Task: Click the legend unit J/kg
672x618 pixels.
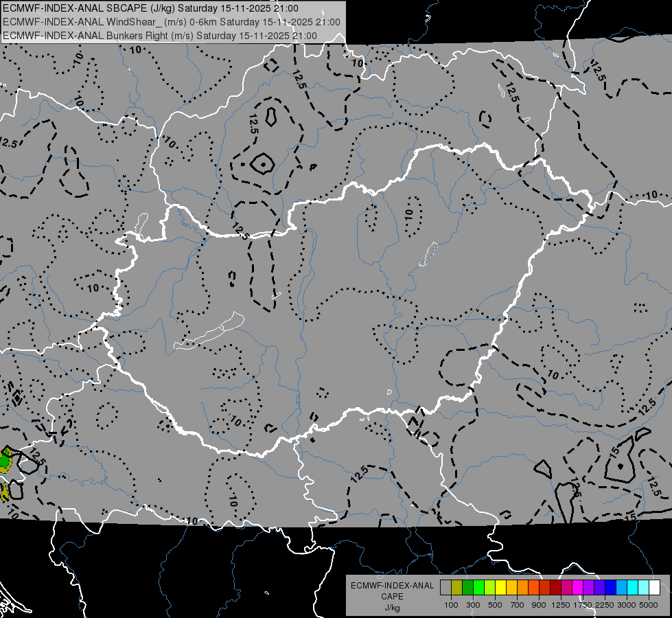Action: pos(392,608)
